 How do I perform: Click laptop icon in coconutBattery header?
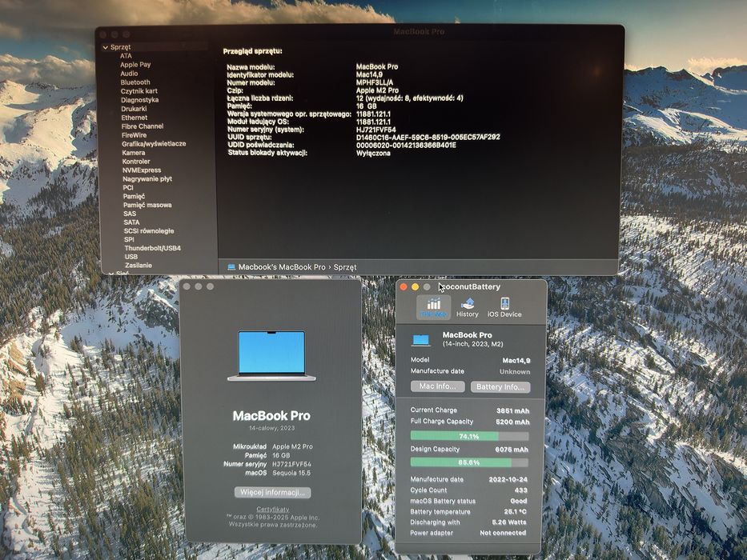[x=421, y=339]
